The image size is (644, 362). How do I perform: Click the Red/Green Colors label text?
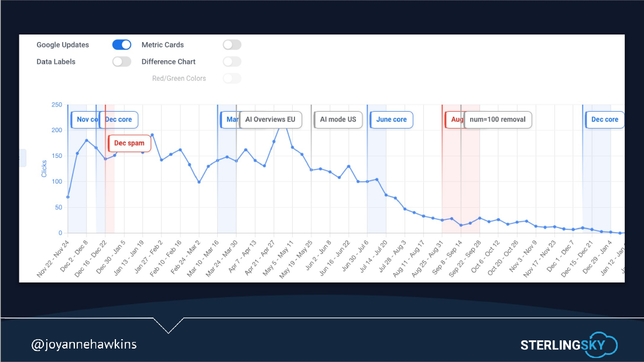(x=179, y=78)
